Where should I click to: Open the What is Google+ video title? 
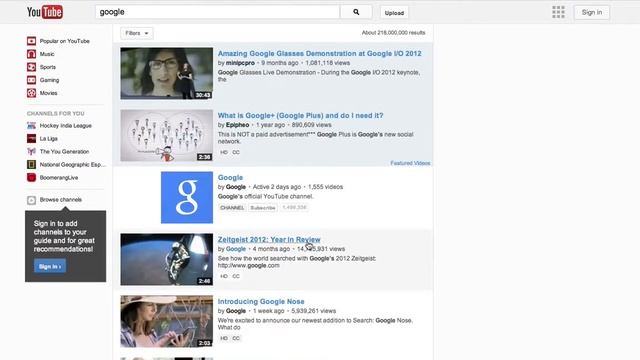300,116
